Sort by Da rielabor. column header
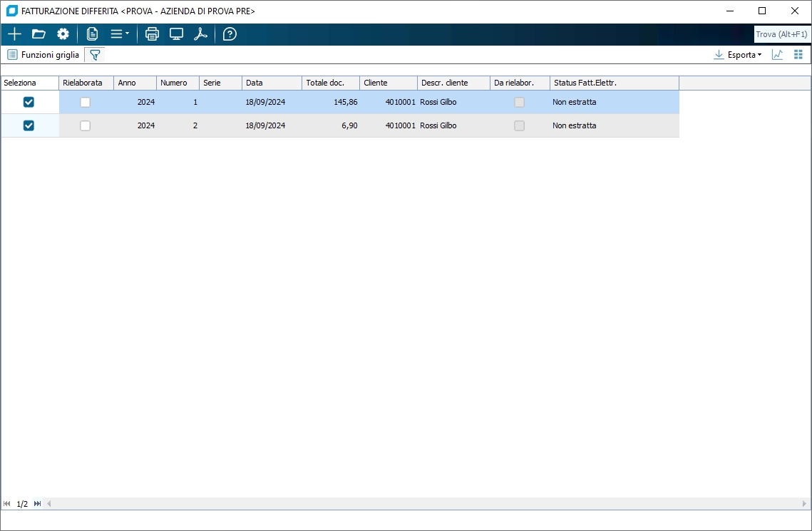Image resolution: width=812 pixels, height=531 pixels. click(520, 83)
